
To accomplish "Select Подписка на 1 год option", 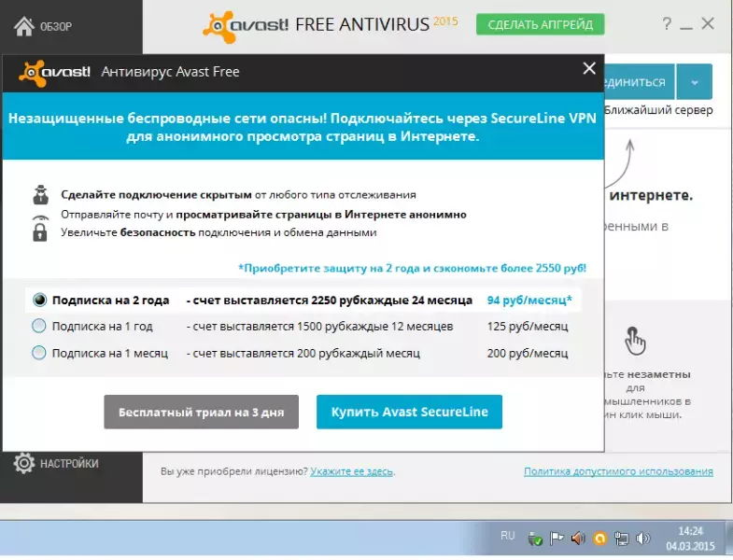I will click(x=39, y=326).
